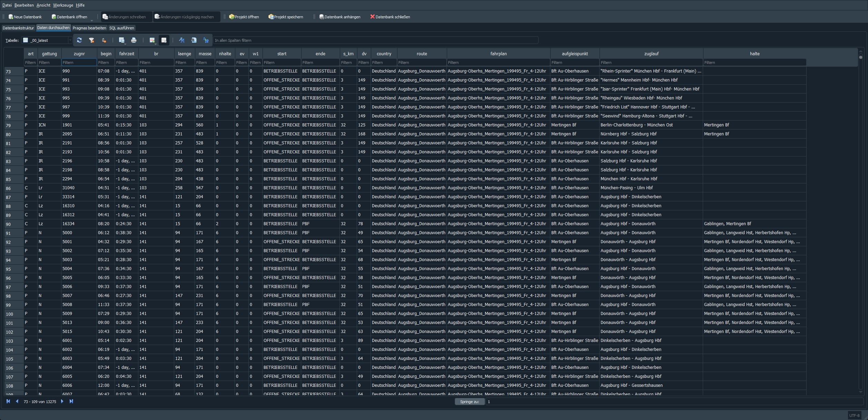The width and height of the screenshot is (868, 420).
Task: Click the scrollbar down arrow
Action: pos(860,392)
